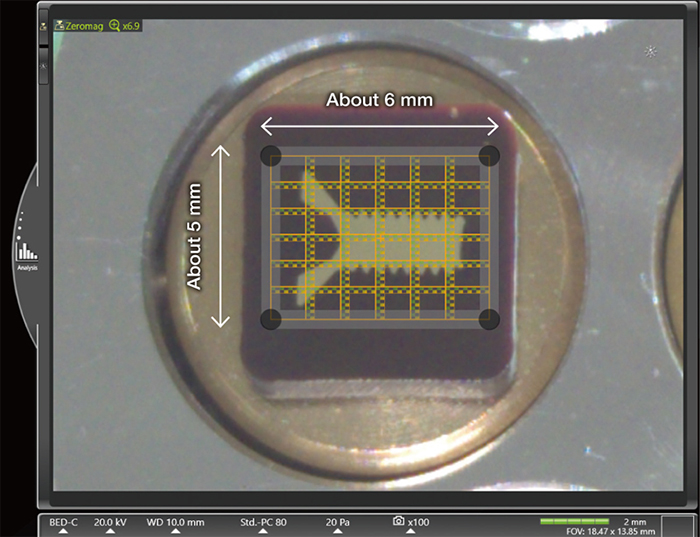Select bottom-right corner marker of grid

[489, 319]
